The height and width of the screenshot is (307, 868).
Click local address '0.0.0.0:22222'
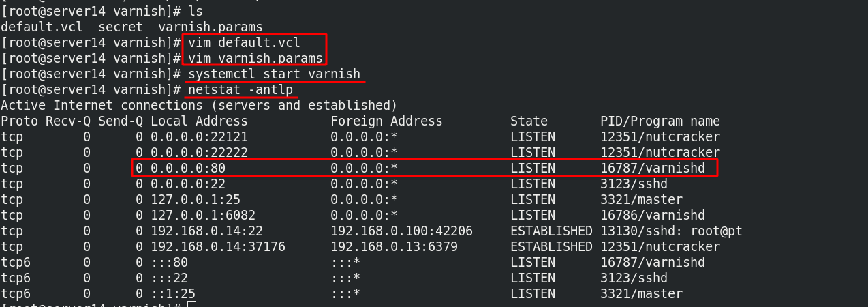[x=199, y=153]
